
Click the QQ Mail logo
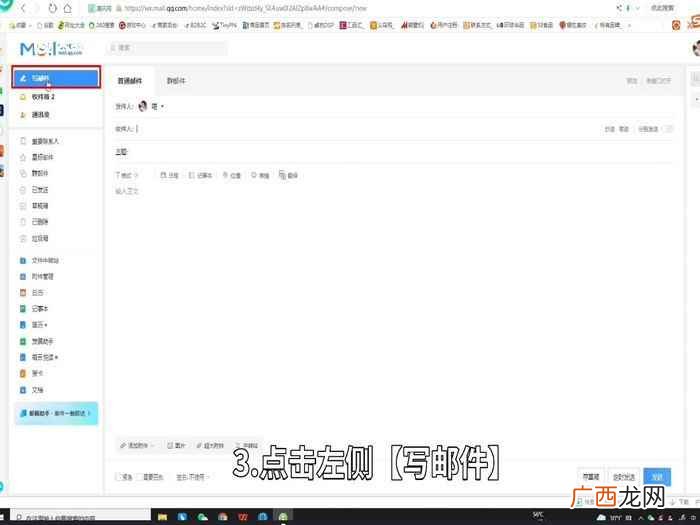(51, 48)
